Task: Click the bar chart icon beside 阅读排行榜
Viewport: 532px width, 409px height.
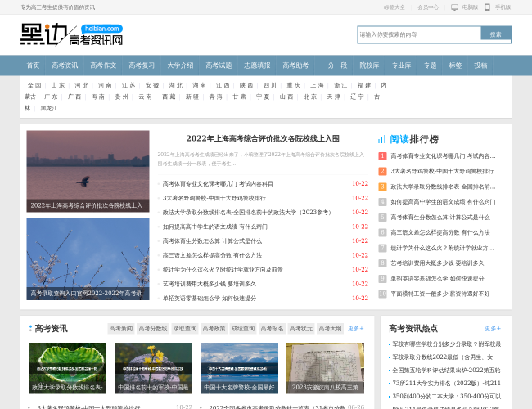Action: tap(381, 139)
